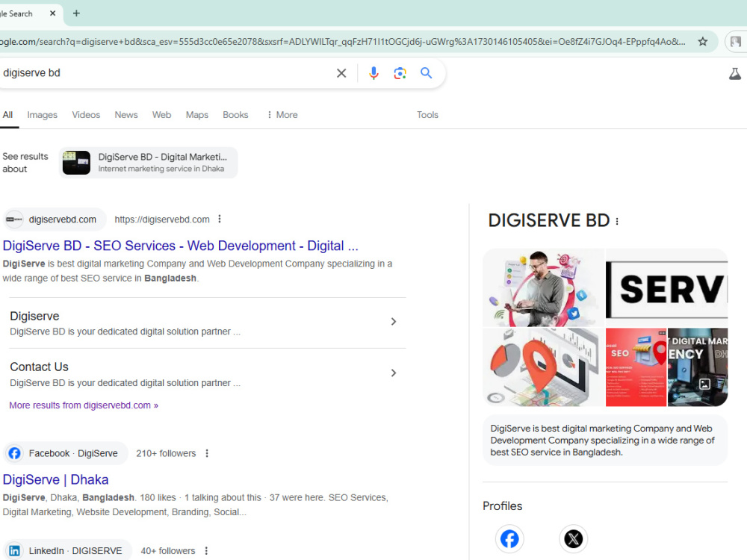
Task: Open the man-with-laptop image thumbnail
Action: (544, 287)
